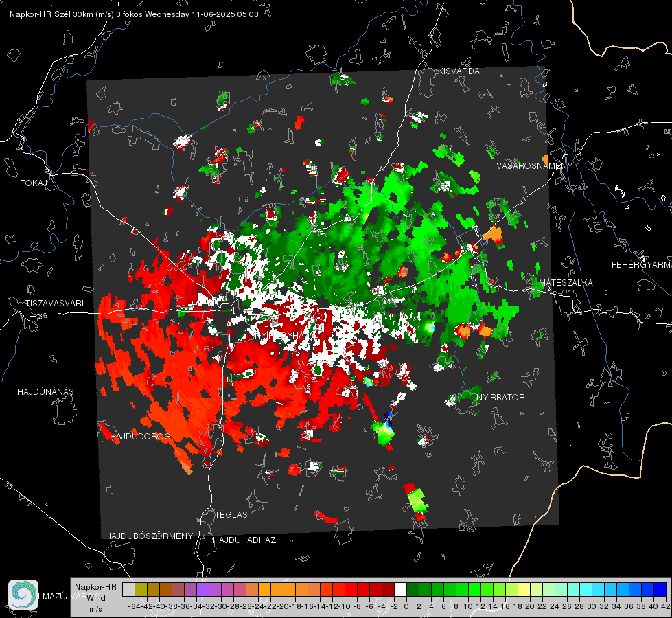Image resolution: width=672 pixels, height=618 pixels.
Task: Click the legend value -10
Action: pos(345,606)
